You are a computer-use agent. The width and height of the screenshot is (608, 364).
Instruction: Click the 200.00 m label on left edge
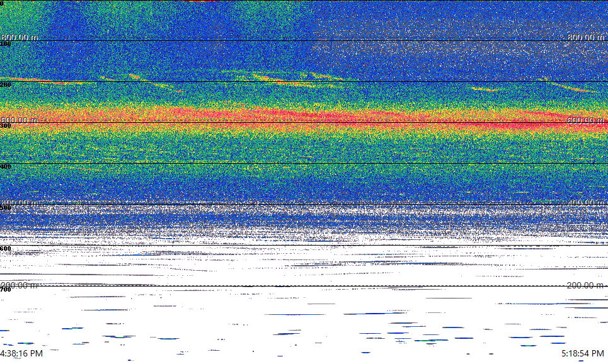tap(19, 285)
